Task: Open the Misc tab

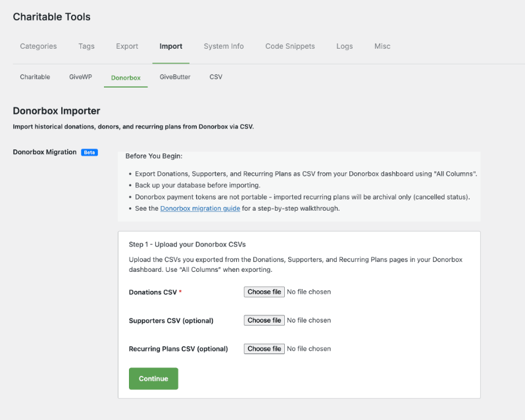Action: coord(382,46)
